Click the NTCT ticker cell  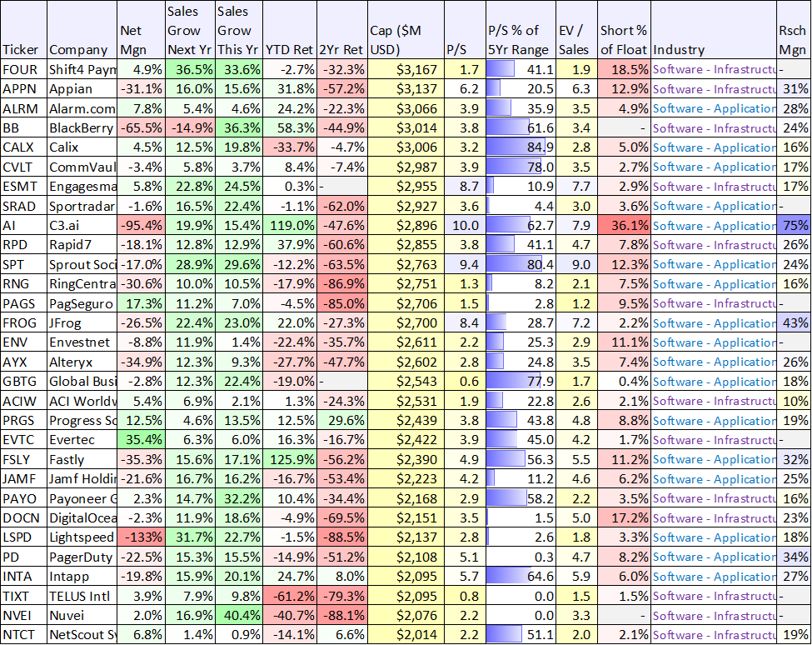[x=23, y=635]
